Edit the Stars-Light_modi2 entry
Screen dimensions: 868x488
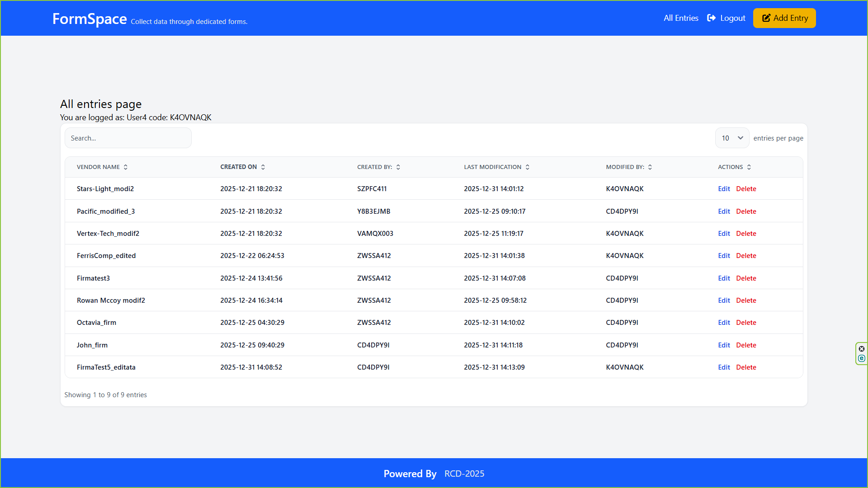tap(724, 189)
